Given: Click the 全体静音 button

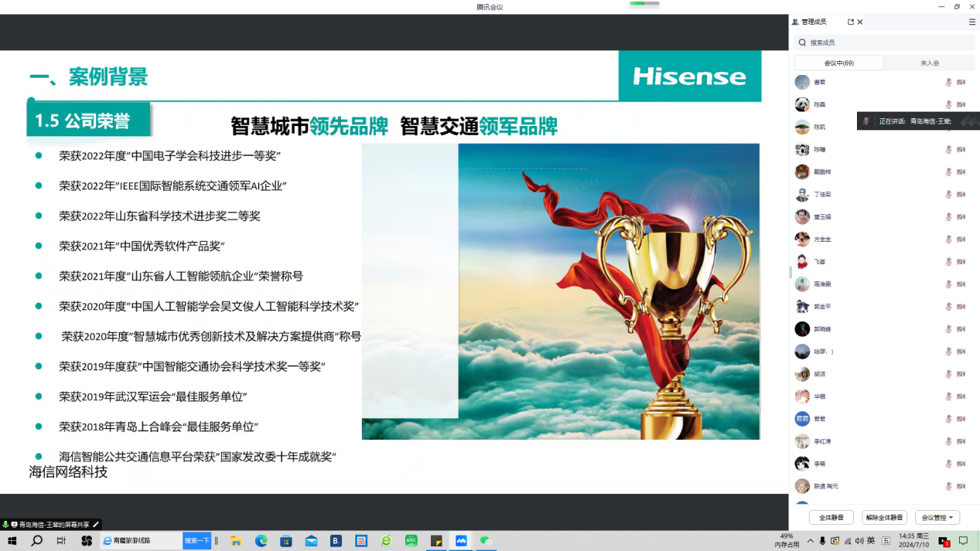Looking at the screenshot, I should [x=831, y=518].
